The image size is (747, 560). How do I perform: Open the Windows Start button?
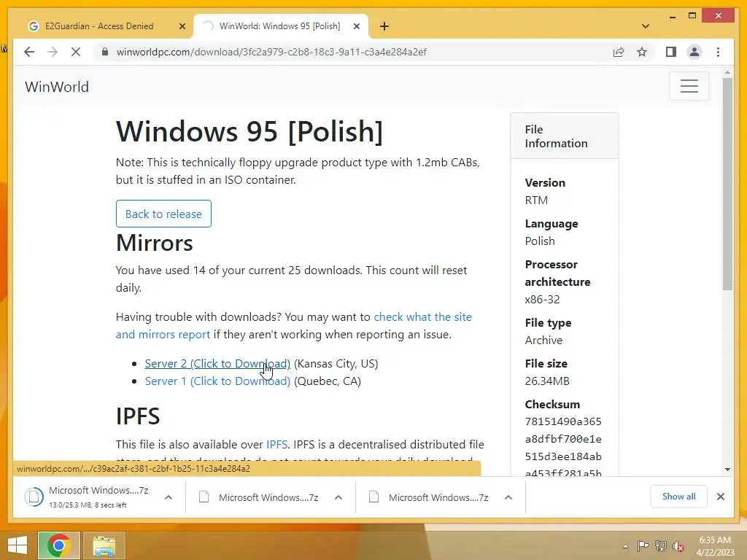(x=18, y=545)
